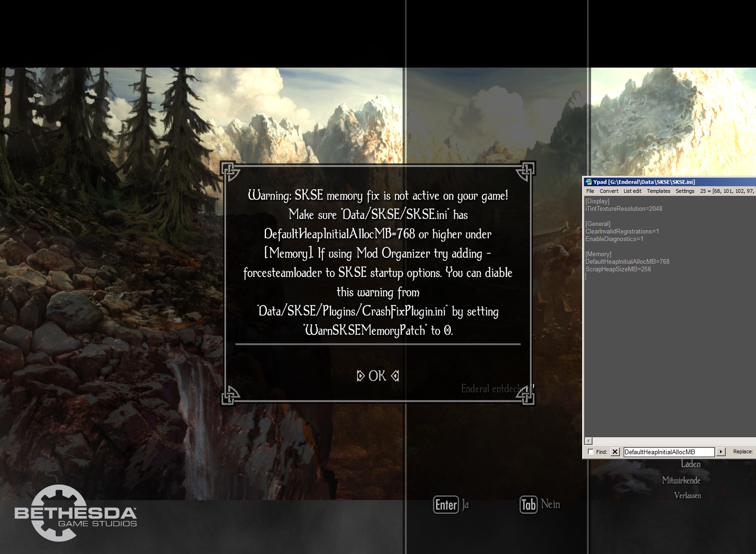Image resolution: width=756 pixels, height=554 pixels.
Task: Open the List edit menu
Action: (x=632, y=191)
